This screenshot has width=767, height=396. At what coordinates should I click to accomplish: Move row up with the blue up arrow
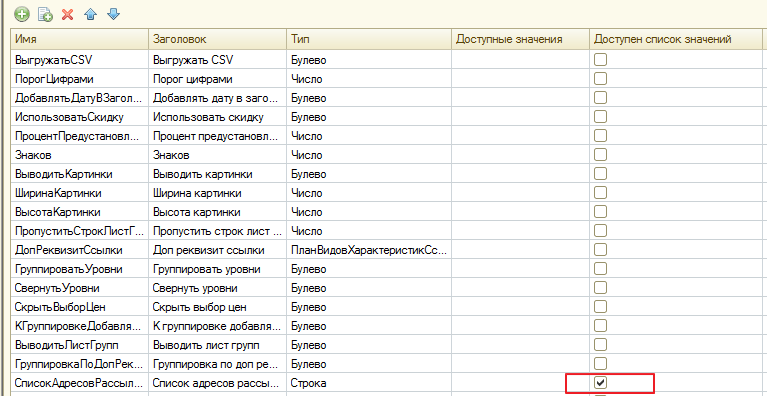[90, 14]
